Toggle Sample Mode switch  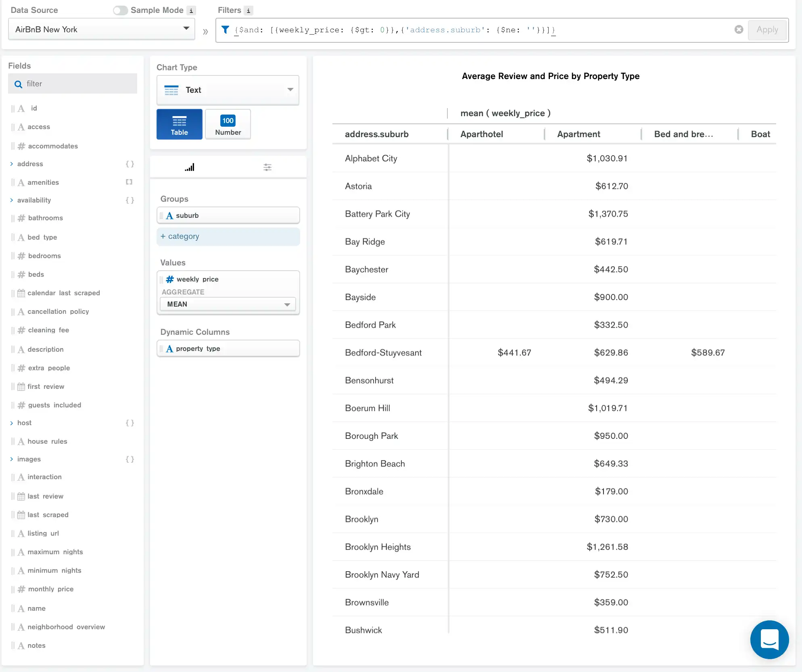pyautogui.click(x=120, y=10)
